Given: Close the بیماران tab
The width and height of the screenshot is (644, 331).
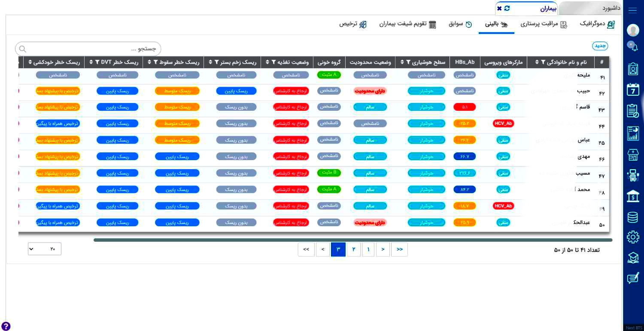Looking at the screenshot, I should tap(499, 8).
